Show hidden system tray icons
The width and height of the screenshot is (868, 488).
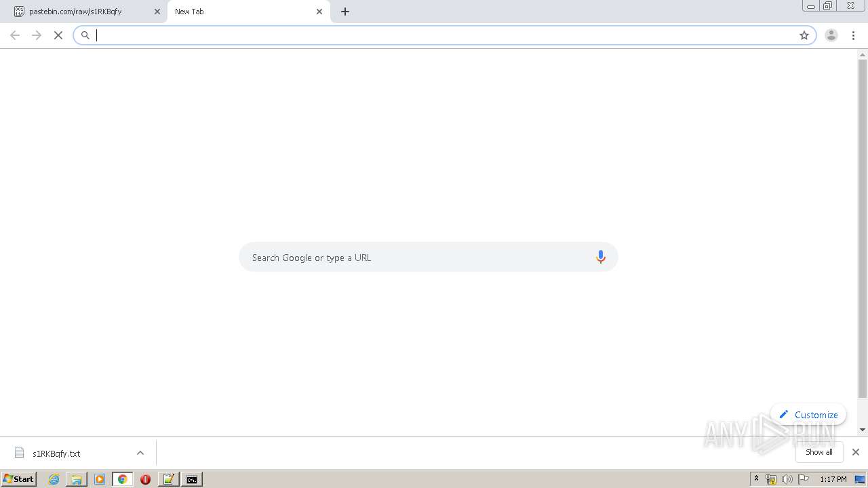pos(756,479)
